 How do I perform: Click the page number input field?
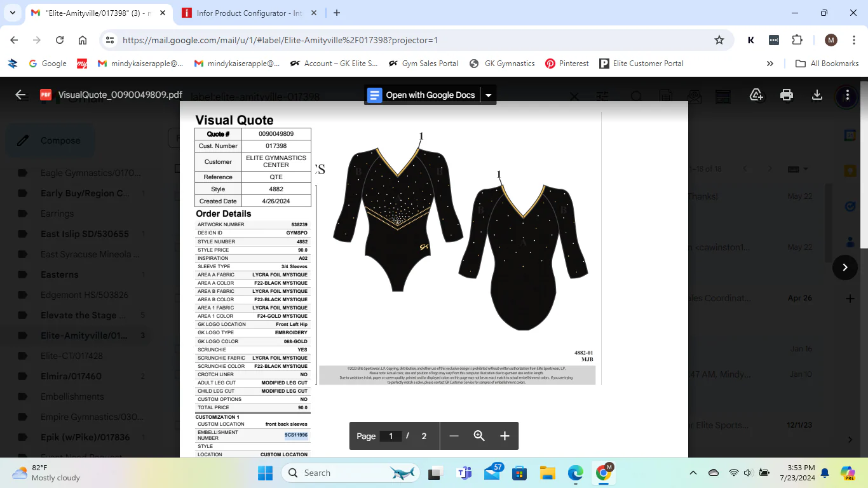tap(391, 436)
